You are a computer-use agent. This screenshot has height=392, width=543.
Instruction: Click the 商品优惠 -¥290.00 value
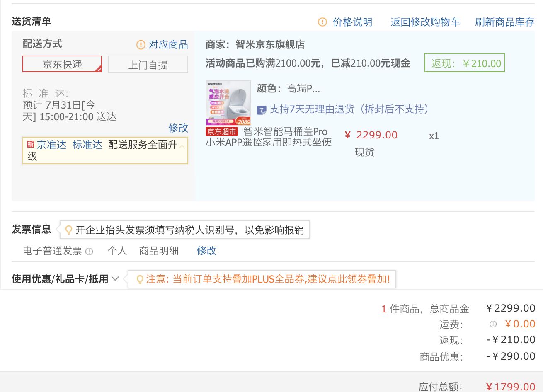tap(511, 356)
